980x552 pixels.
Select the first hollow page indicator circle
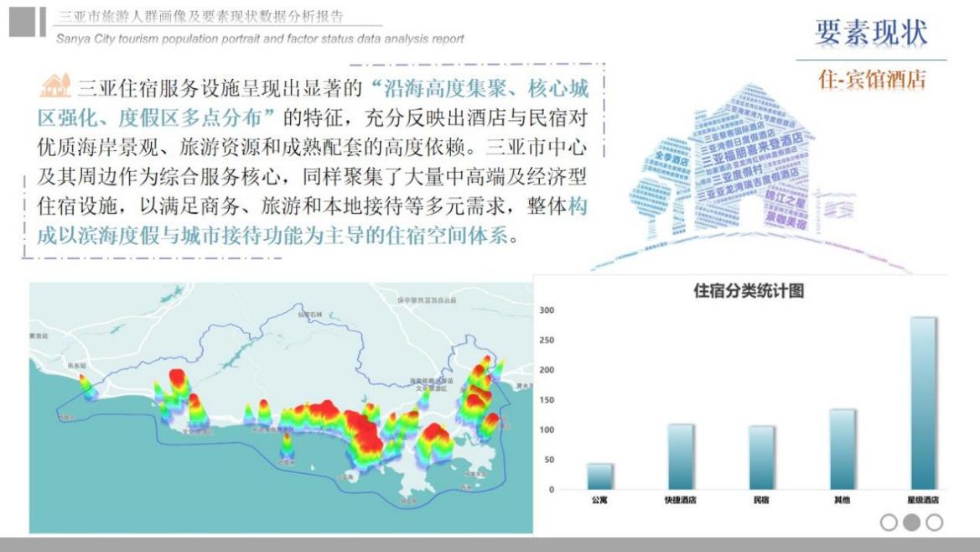pos(889,523)
